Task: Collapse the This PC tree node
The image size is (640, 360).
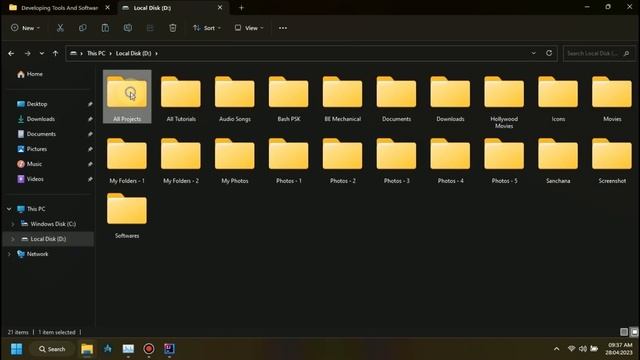Action: (x=9, y=209)
